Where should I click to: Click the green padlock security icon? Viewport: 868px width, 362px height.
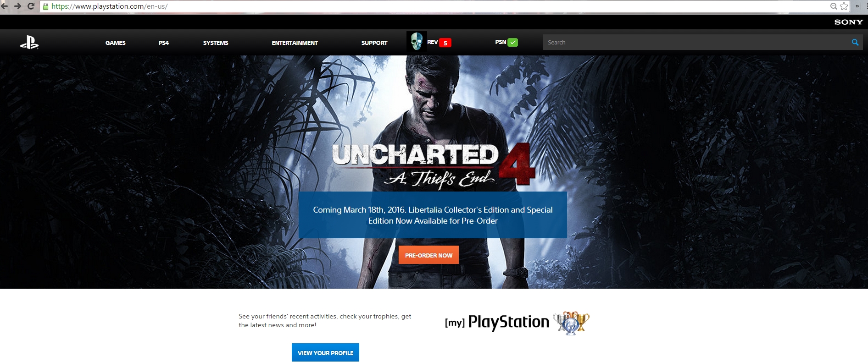point(45,6)
